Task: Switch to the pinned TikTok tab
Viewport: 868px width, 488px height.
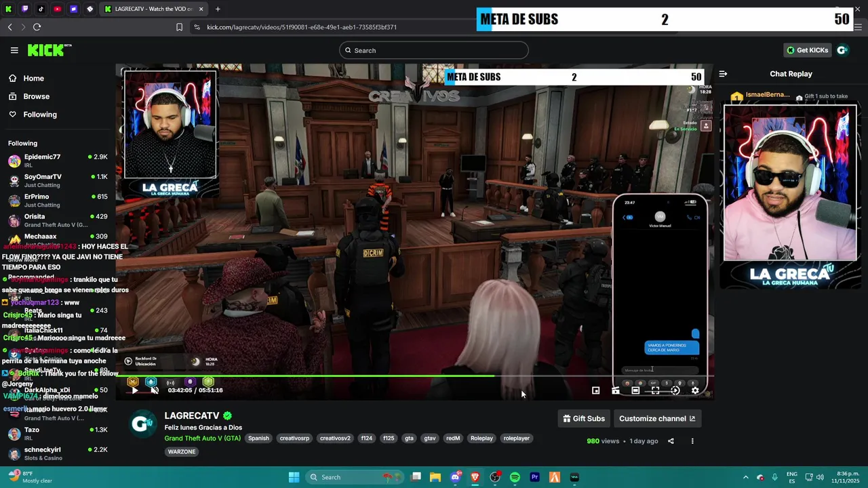Action: click(41, 9)
